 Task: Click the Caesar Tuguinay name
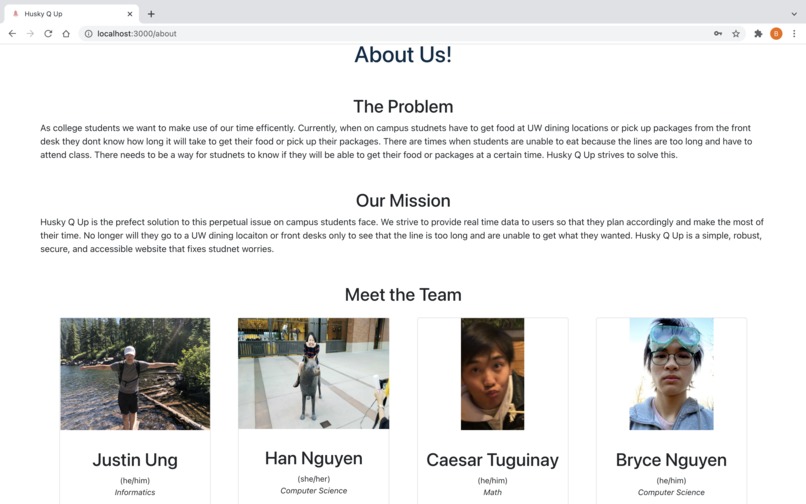click(492, 460)
